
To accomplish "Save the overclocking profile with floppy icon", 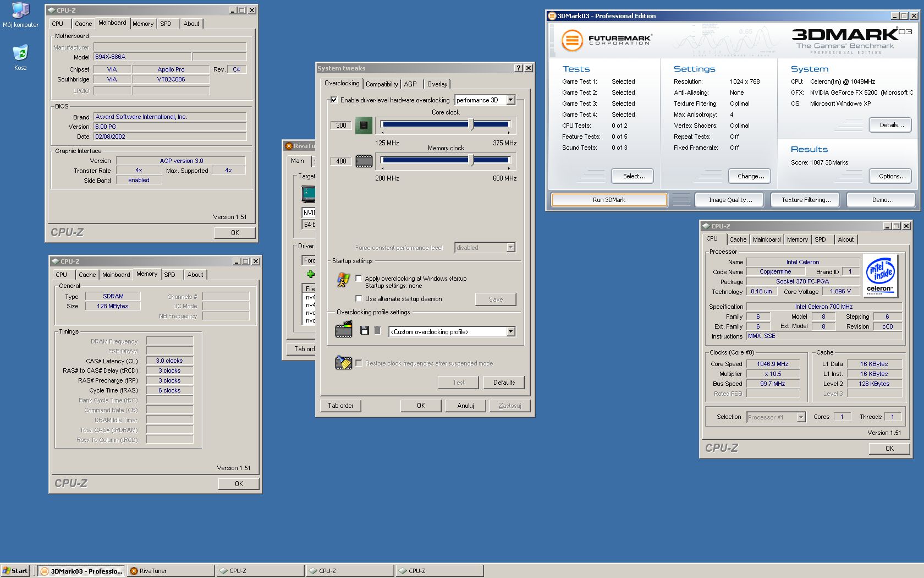I will click(364, 330).
